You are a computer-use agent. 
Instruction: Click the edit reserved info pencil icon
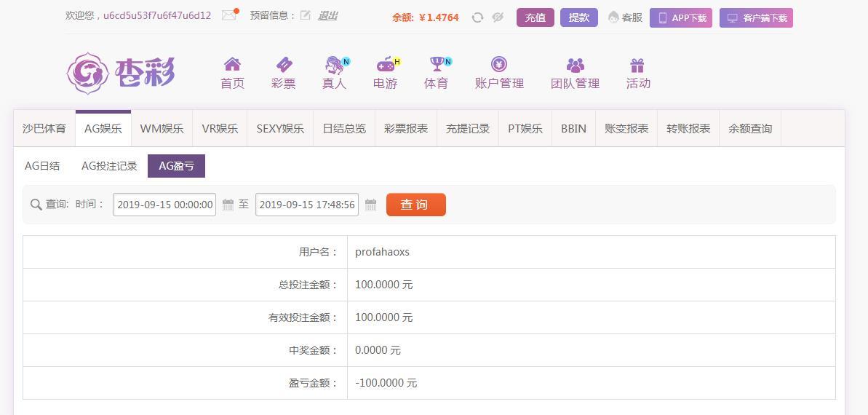(x=306, y=15)
